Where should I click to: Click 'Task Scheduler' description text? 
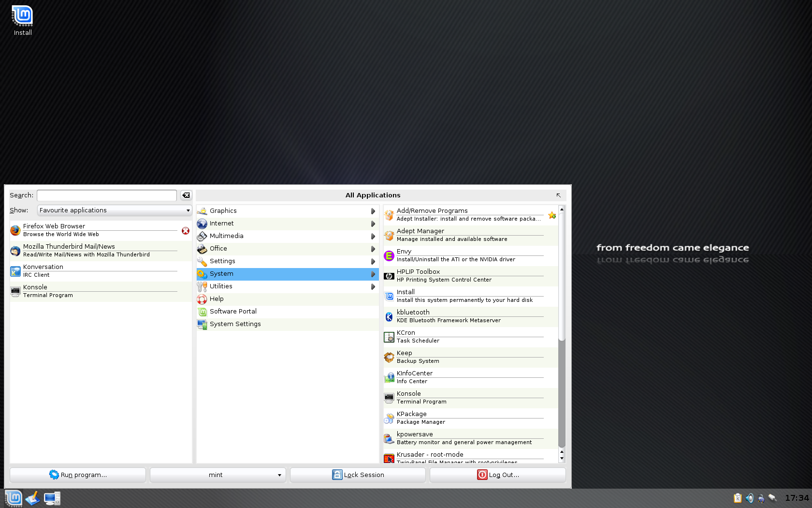418,341
